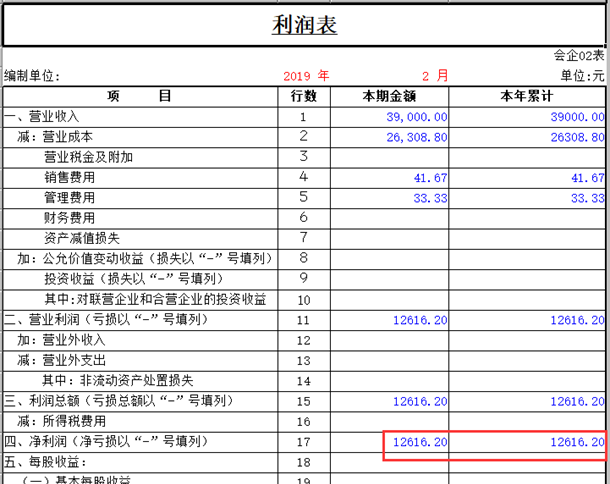The image size is (610, 484).
Task: Click the 会企02表 label
Action: click(x=579, y=55)
